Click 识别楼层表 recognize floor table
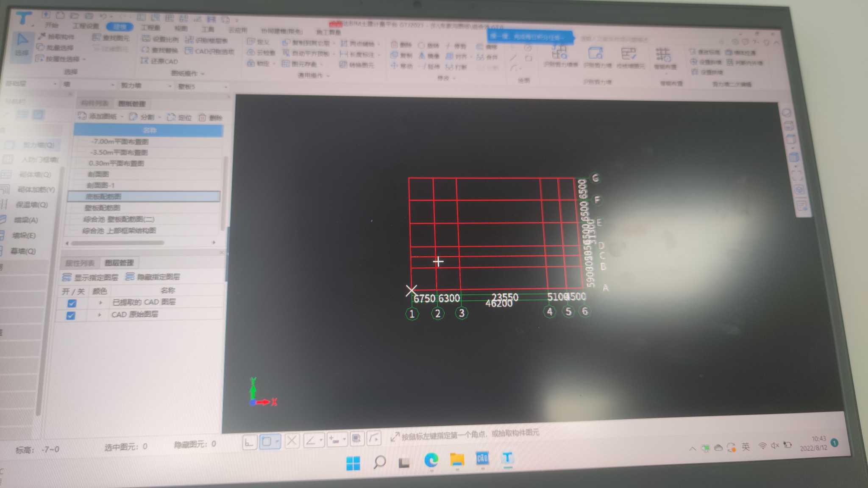This screenshot has width=868, height=488. coord(207,40)
